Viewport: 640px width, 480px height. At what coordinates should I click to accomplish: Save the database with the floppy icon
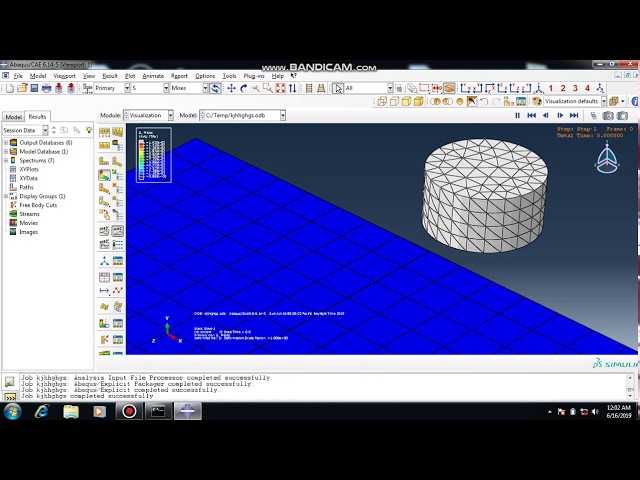click(34, 88)
